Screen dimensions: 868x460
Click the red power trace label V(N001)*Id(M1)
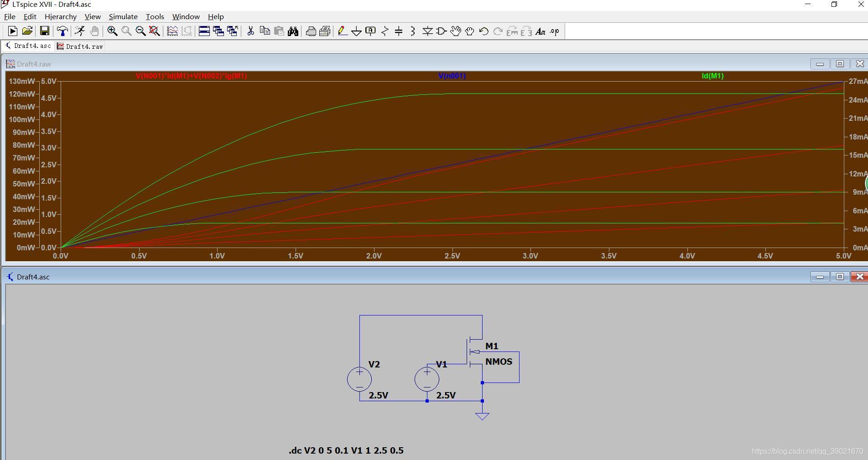pyautogui.click(x=191, y=76)
